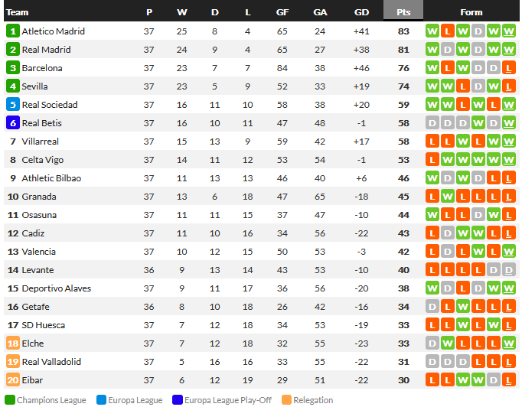Image resolution: width=522 pixels, height=420 pixels.
Task: Open the Deportivo Alaves team link
Action: [x=57, y=288]
